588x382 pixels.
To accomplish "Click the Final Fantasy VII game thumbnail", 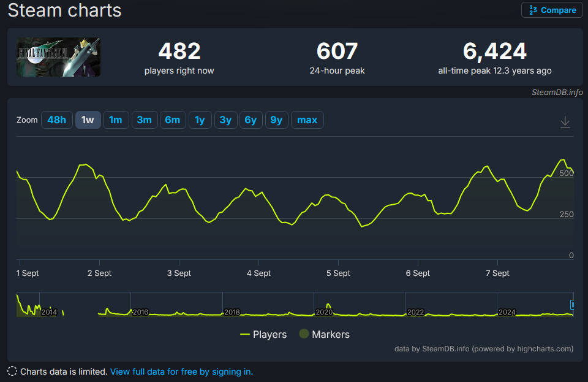I will coord(58,57).
